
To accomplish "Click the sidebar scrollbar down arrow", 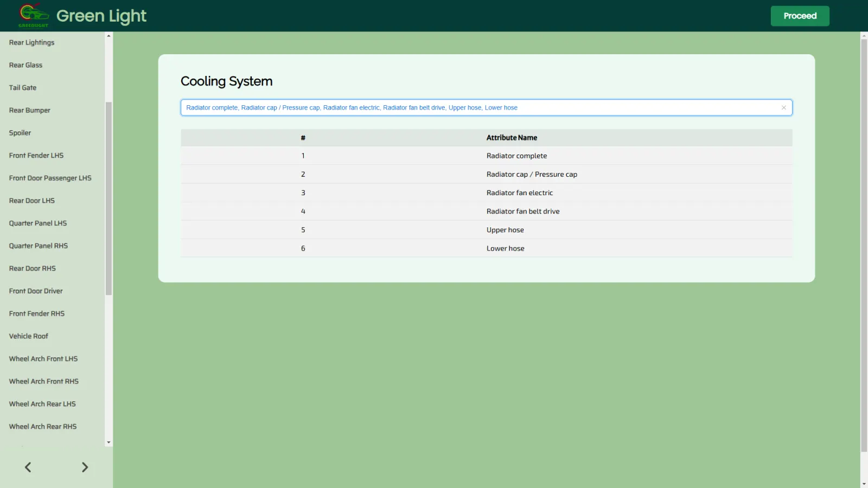I will pos(108,442).
